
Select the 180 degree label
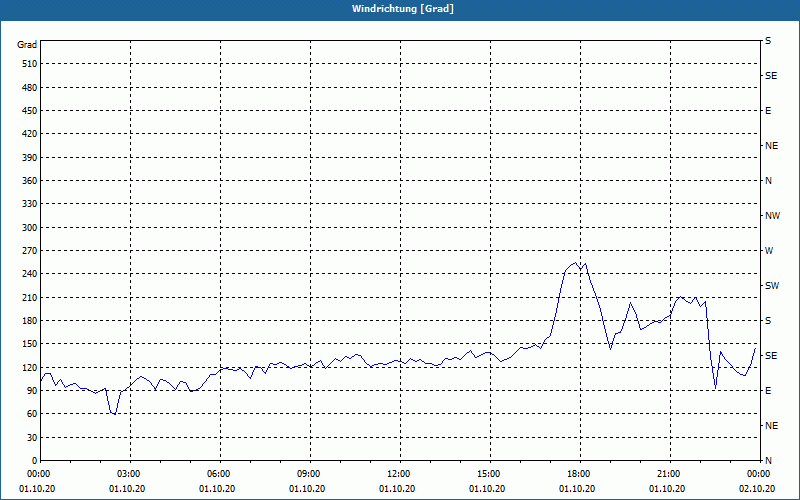pyautogui.click(x=30, y=320)
